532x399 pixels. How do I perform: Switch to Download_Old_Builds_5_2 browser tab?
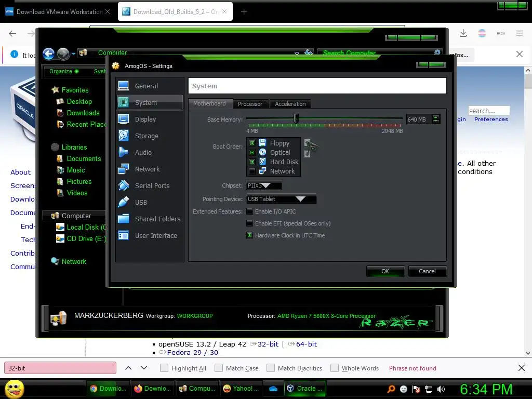176,11
